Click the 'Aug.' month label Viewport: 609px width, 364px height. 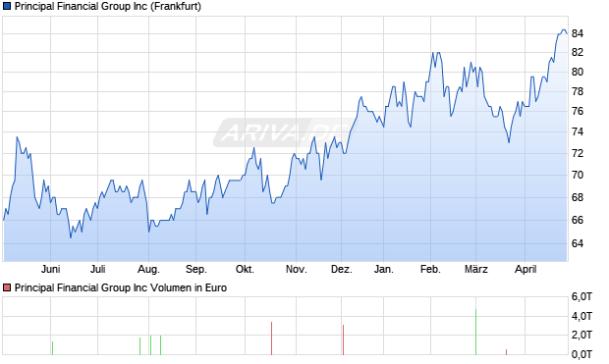click(148, 269)
